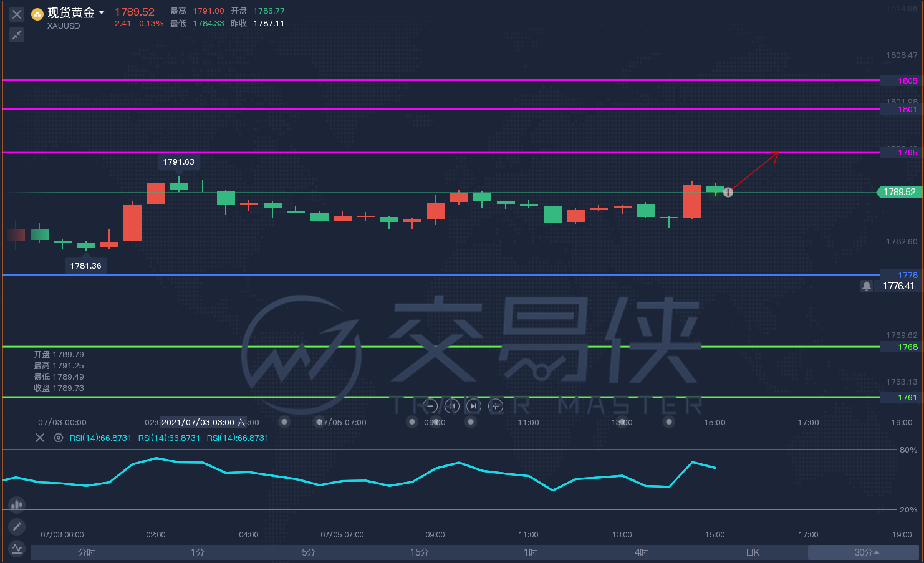Click the magenta 1795 price line label
The height and width of the screenshot is (563, 924).
[907, 153]
